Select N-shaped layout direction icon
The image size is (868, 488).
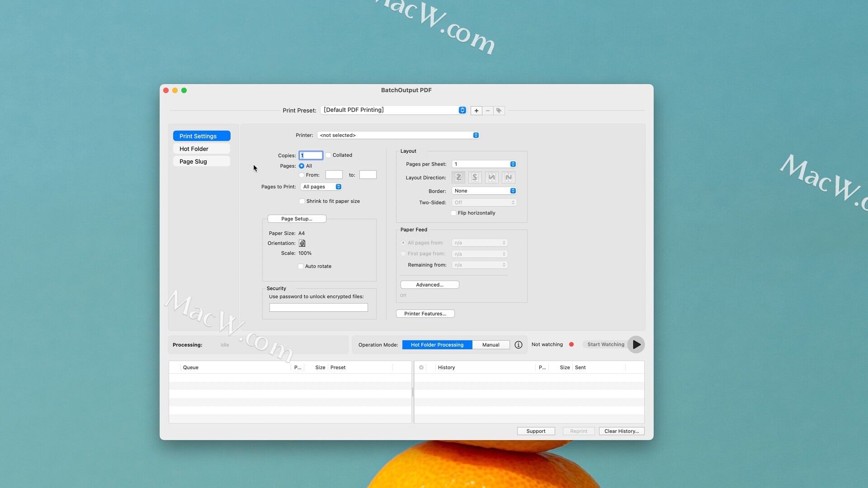[x=509, y=178]
